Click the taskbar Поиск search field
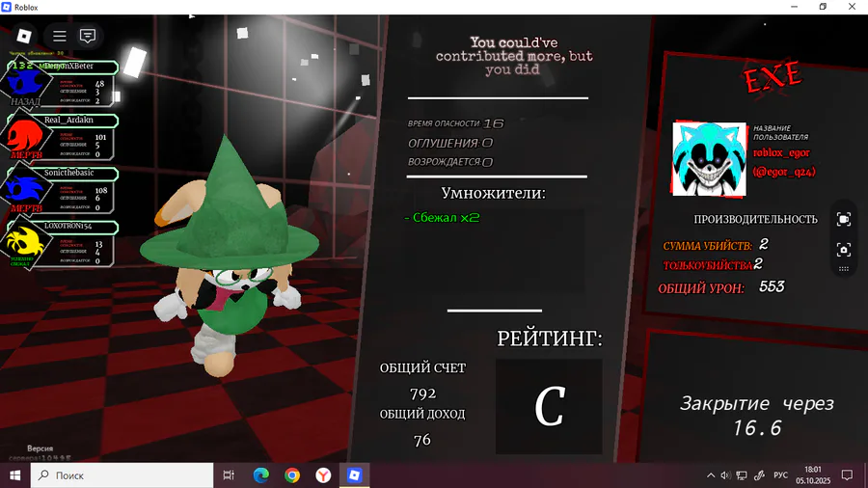Viewport: 868px width, 488px height. [122, 475]
